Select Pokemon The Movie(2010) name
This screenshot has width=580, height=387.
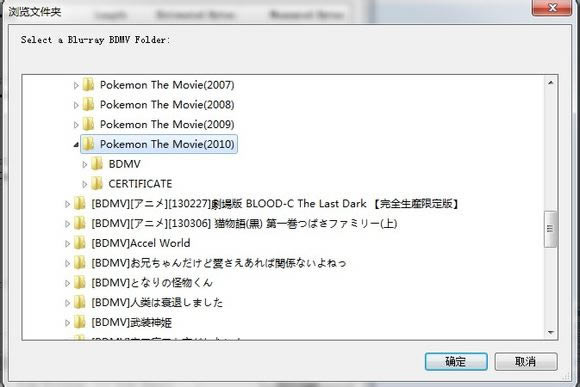coord(167,144)
